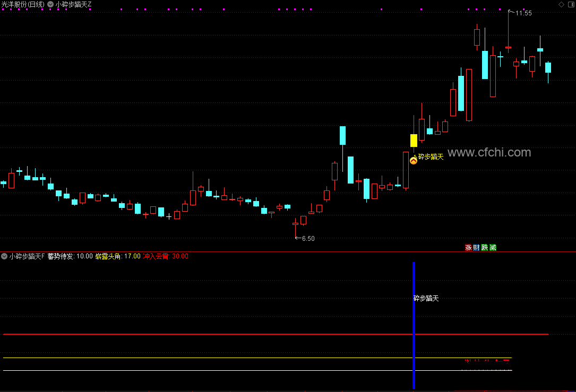Click the 光洋股份(日线) stock title

[23, 4]
